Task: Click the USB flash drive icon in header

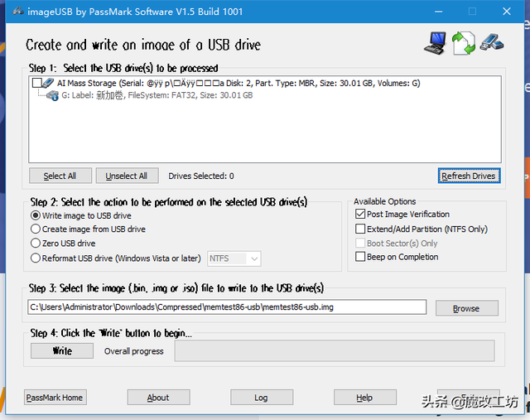Action: (x=492, y=42)
